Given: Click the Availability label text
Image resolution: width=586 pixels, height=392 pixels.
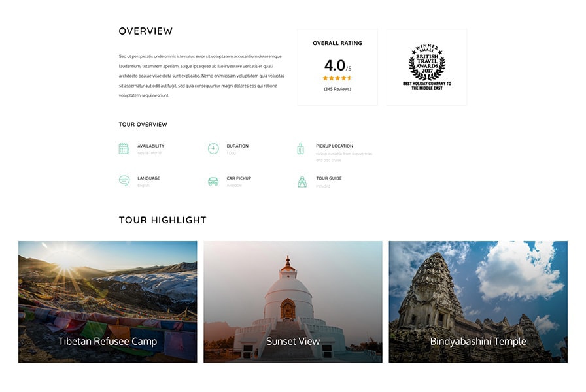Looking at the screenshot, I should (x=150, y=146).
